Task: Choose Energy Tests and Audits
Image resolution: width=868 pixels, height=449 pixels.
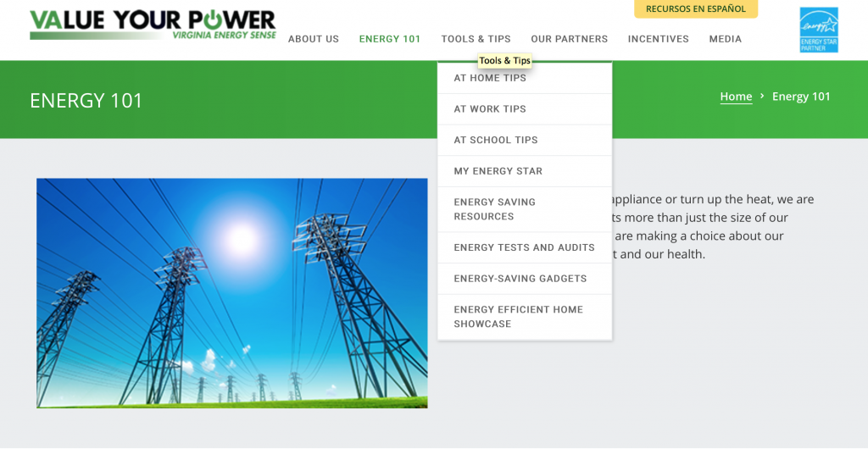Action: coord(524,247)
